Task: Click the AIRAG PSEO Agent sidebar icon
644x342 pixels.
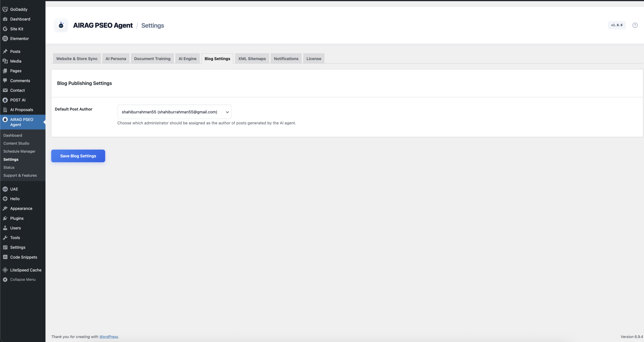Action: (5, 120)
